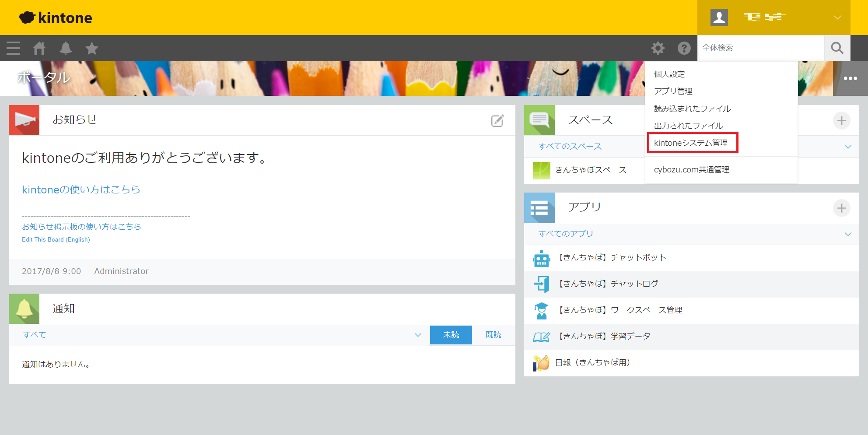Edit the お知らせ announcement with pencil icon
Viewport: 868px width, 435px height.
(x=497, y=121)
